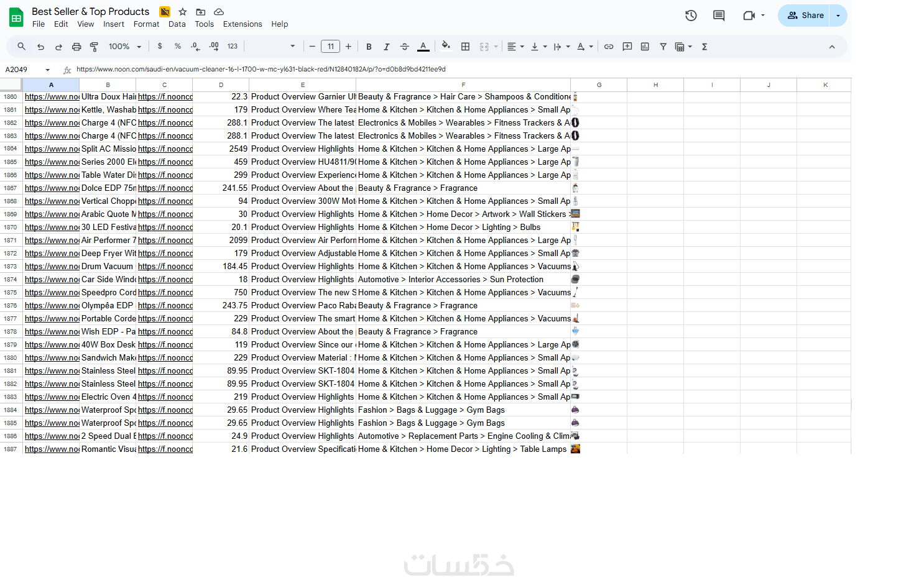Open the 100% zoom dropdown

(x=125, y=47)
